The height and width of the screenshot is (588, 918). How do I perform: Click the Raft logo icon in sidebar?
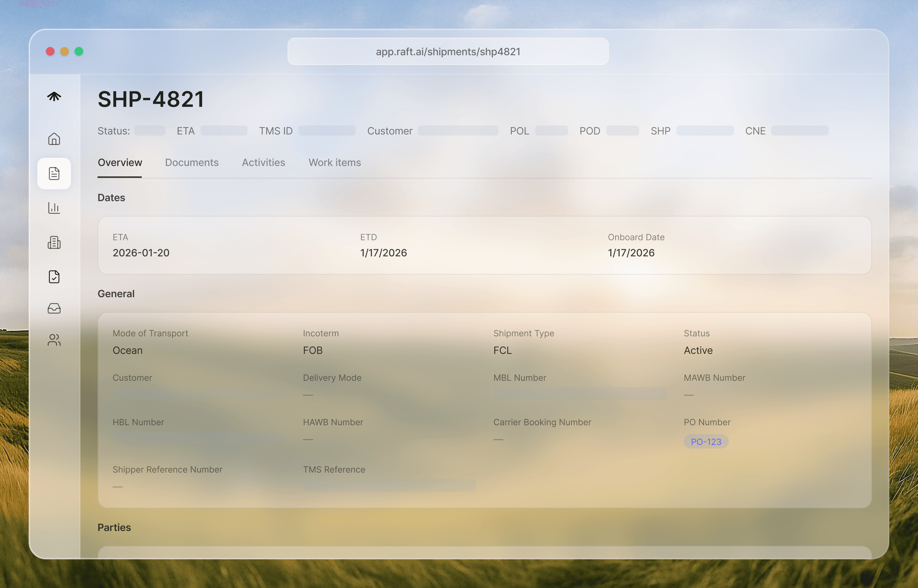tap(54, 97)
